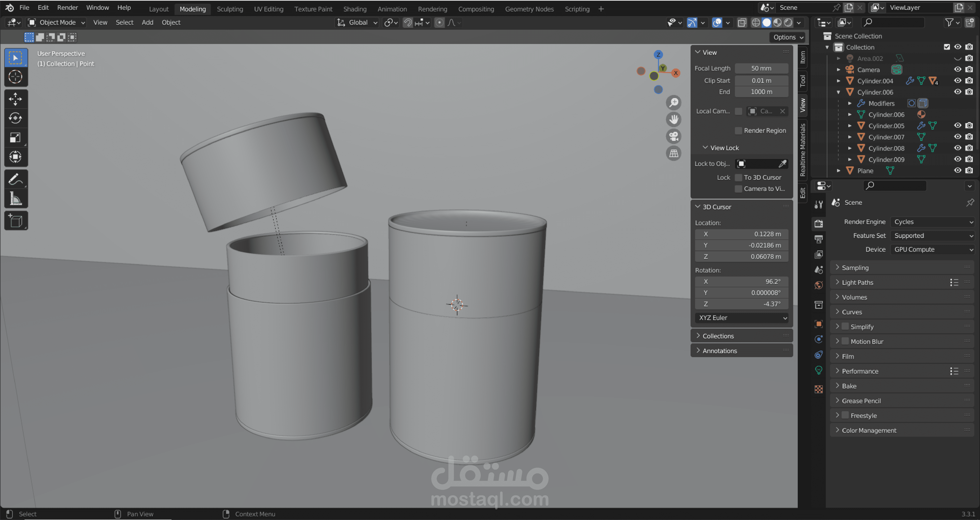Enable Lock To 3D Cursor checkbox
The width and height of the screenshot is (980, 520).
tap(738, 178)
